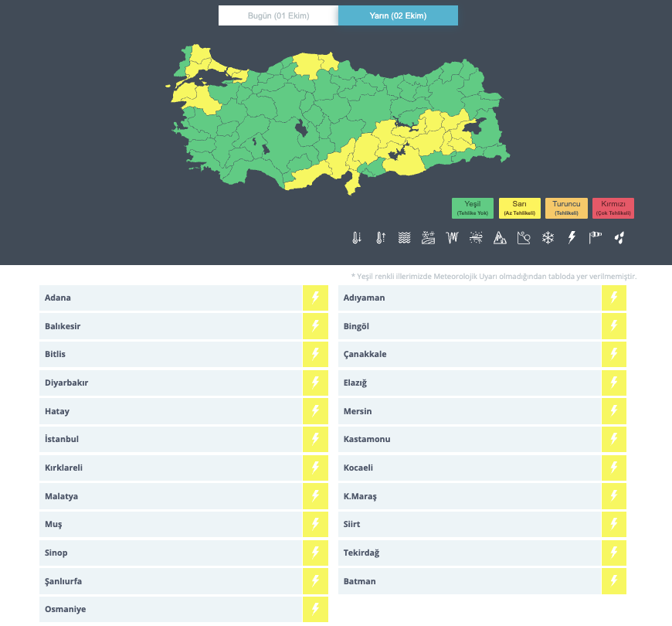Select the Şanlıurfa province row
This screenshot has width=672, height=626.
point(184,581)
